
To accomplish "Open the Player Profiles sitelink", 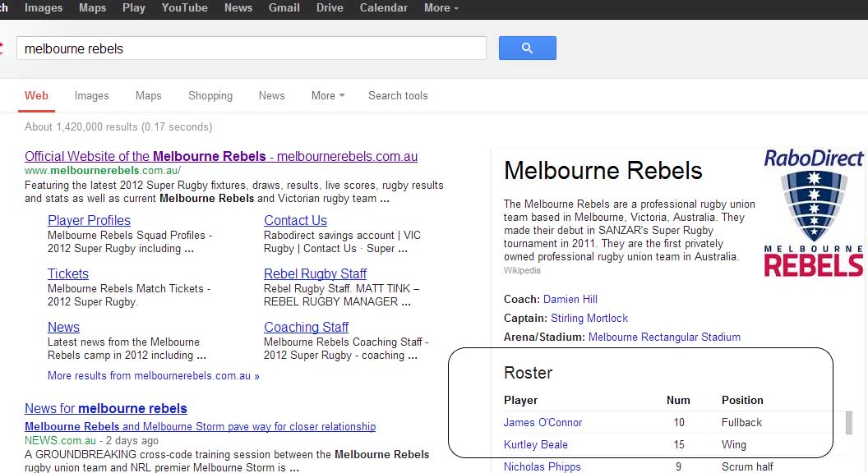I will 89,220.
